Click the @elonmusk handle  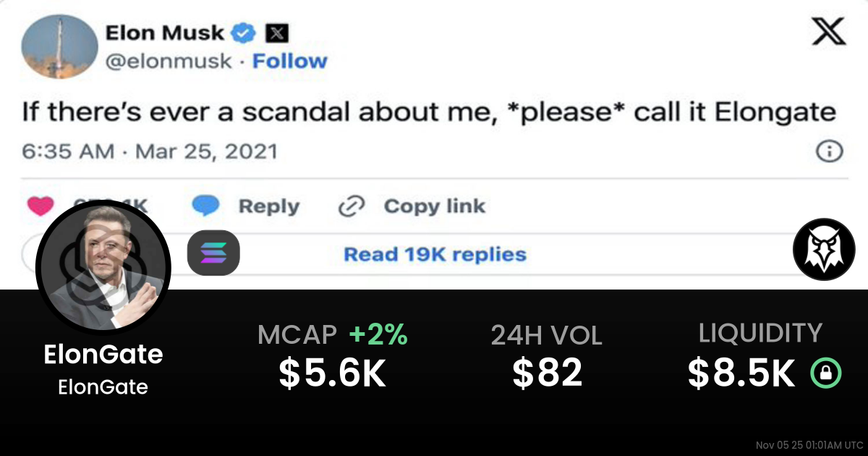coord(169,61)
